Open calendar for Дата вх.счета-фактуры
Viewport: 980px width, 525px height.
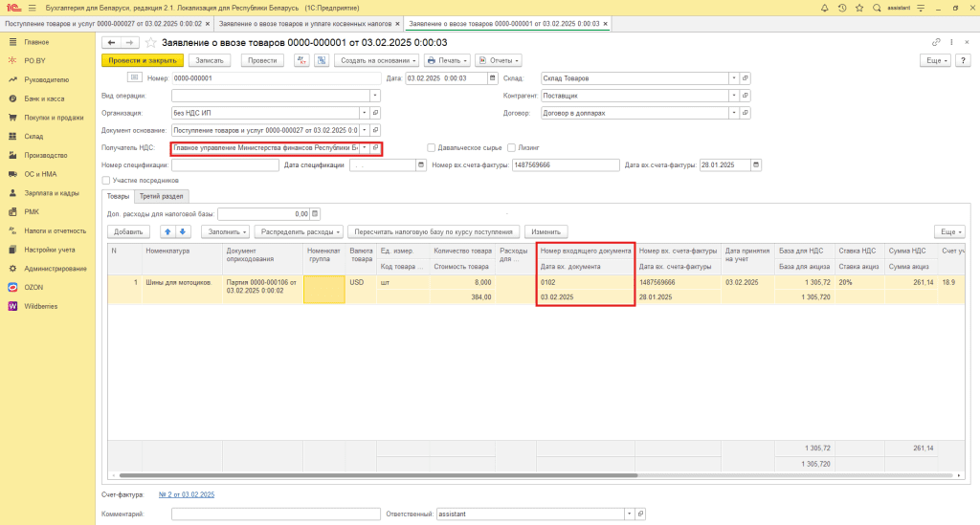click(756, 164)
